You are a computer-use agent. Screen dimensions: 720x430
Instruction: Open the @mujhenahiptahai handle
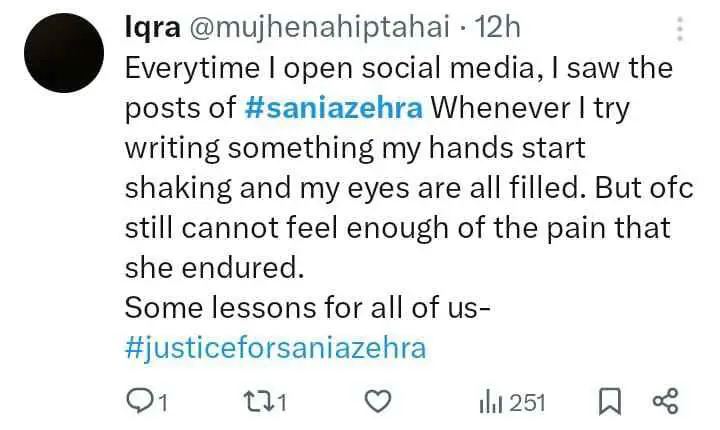319,28
